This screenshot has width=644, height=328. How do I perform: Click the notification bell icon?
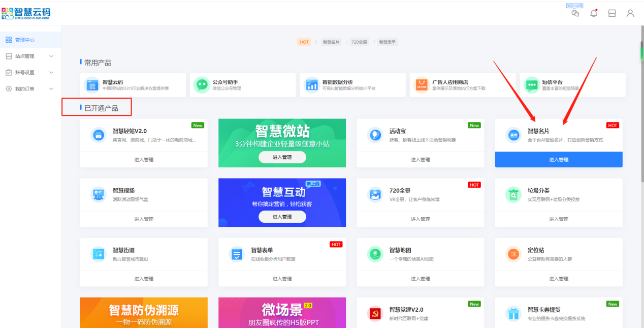(x=593, y=14)
